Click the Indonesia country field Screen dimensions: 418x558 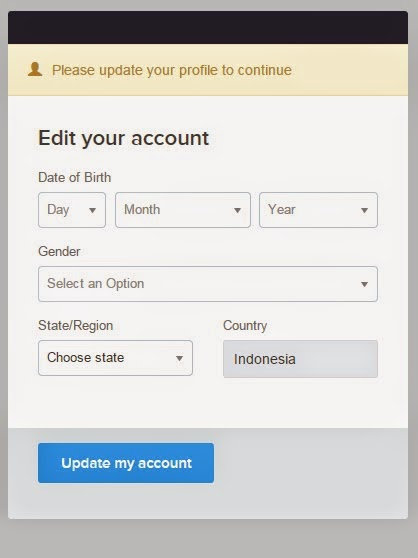300,359
